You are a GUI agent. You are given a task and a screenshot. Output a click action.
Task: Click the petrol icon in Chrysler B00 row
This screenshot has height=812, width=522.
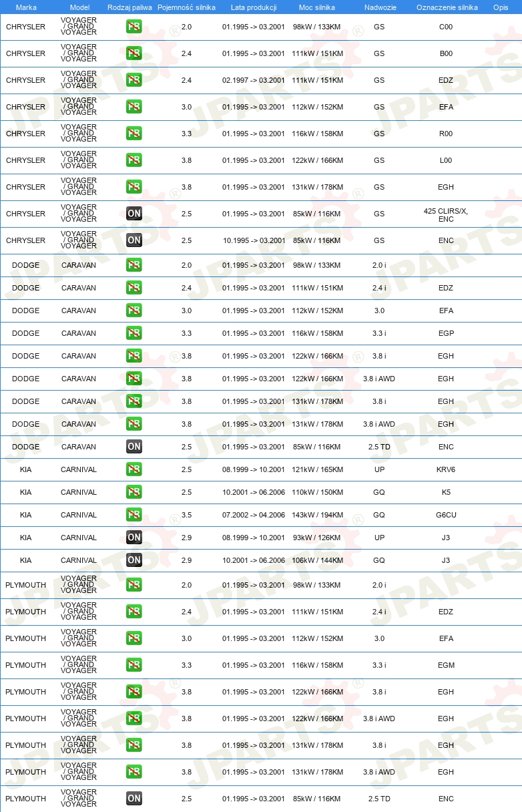[x=134, y=53]
